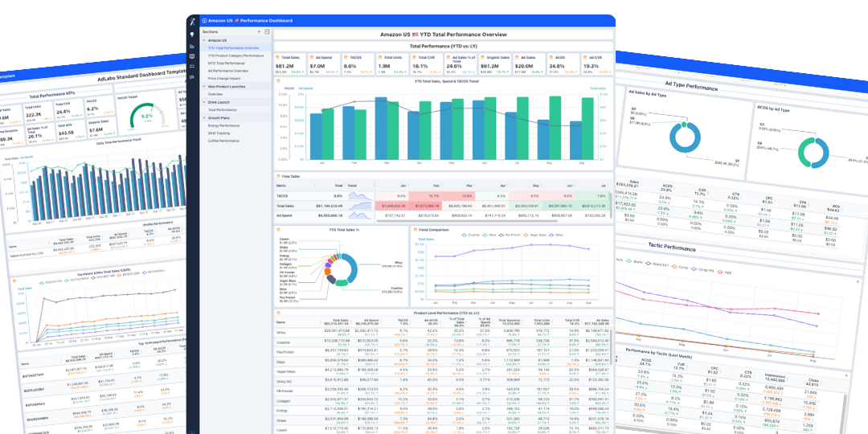Click calendar icon on Ad Sales card
Image resolution: width=868 pixels, height=434 pixels.
[517, 57]
